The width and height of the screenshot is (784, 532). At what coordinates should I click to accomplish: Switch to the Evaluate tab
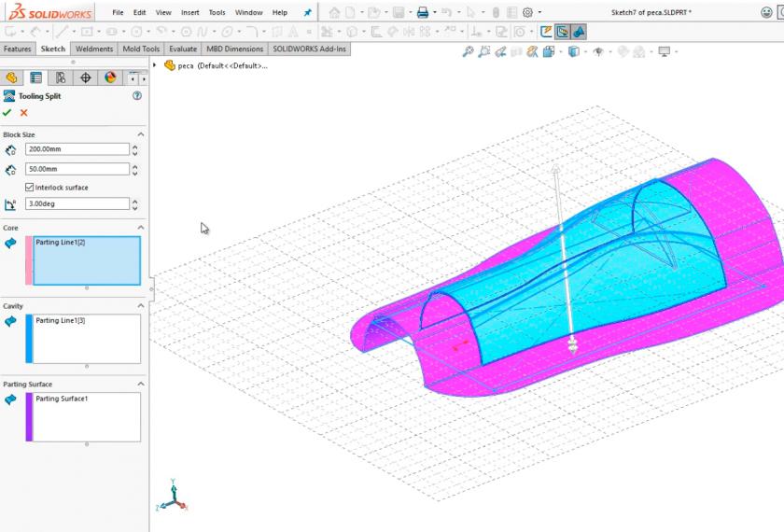183,49
